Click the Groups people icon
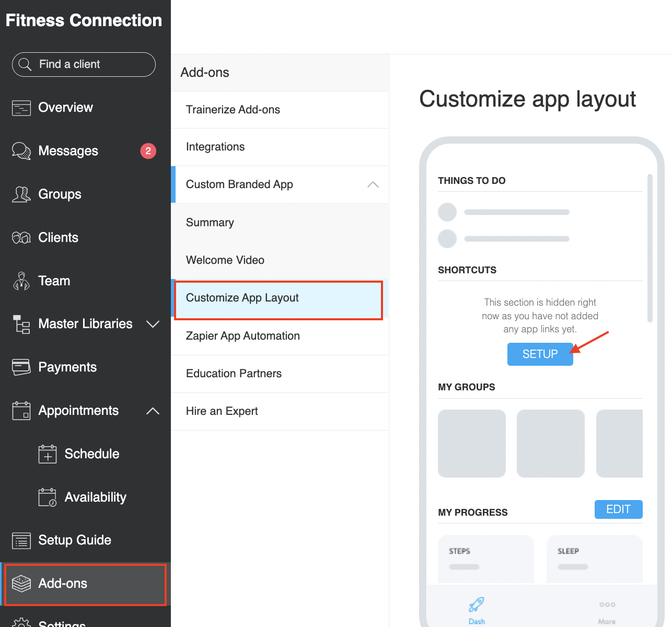The height and width of the screenshot is (627, 672). (21, 194)
